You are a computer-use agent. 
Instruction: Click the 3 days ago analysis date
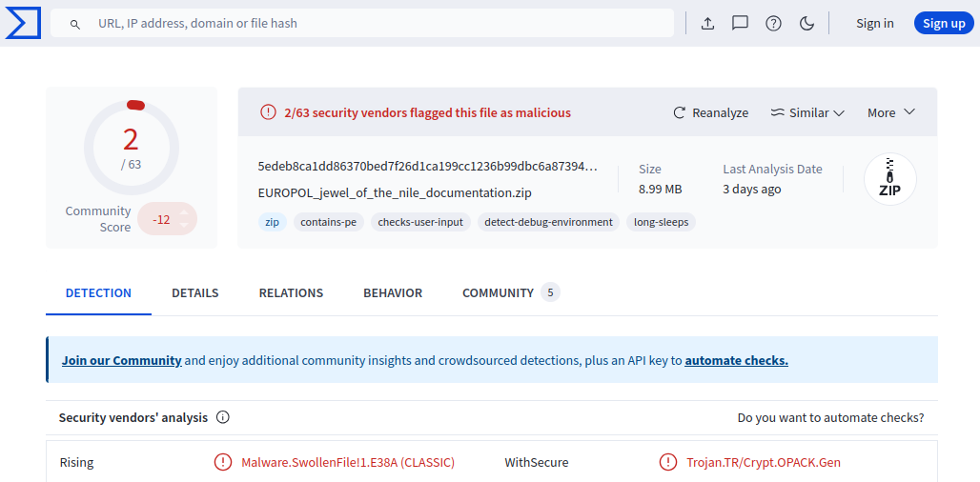pos(752,190)
